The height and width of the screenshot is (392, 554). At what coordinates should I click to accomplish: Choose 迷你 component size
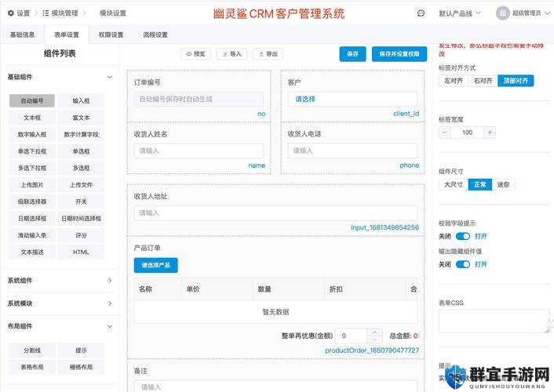[503, 184]
